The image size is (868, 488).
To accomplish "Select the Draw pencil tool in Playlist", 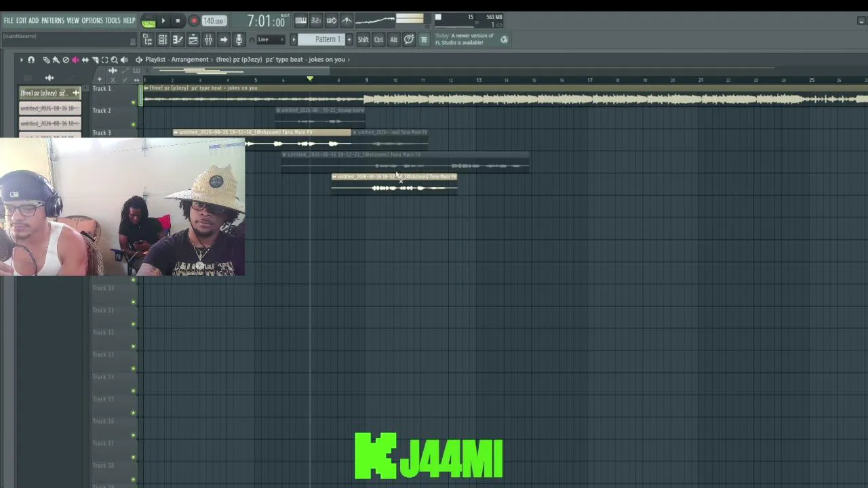I will pyautogui.click(x=46, y=60).
